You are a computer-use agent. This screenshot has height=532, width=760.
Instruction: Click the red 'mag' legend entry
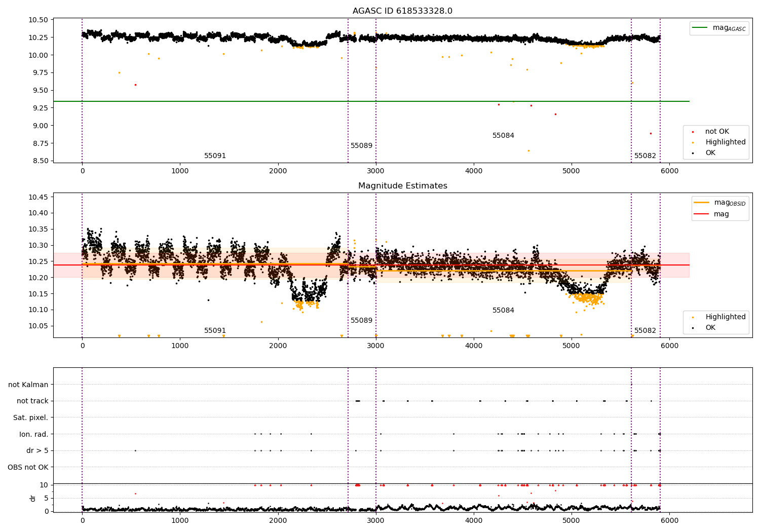(x=711, y=214)
